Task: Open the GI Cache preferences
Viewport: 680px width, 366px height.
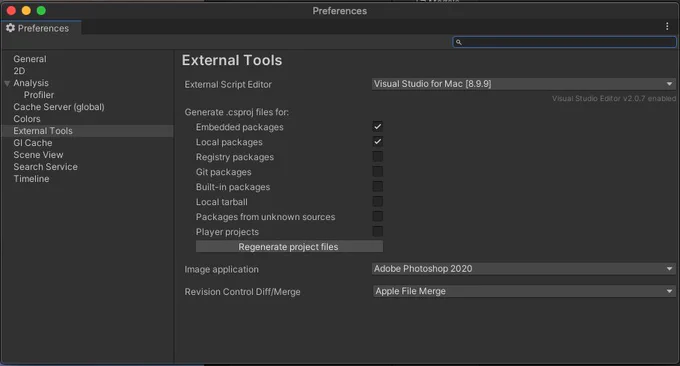Action: coord(33,143)
